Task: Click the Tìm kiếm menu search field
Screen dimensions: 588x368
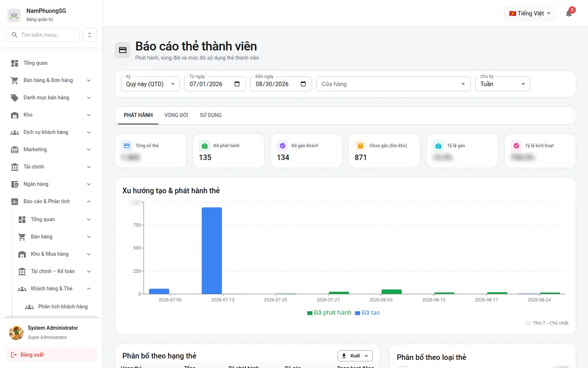Action: (43, 35)
